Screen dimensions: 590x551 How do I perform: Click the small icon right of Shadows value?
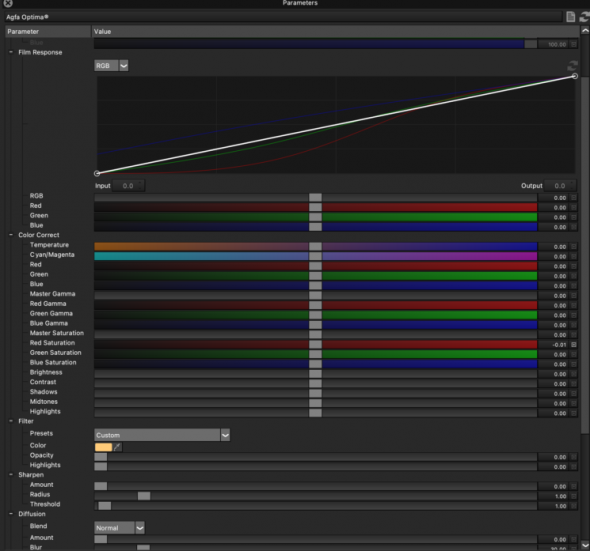point(573,393)
